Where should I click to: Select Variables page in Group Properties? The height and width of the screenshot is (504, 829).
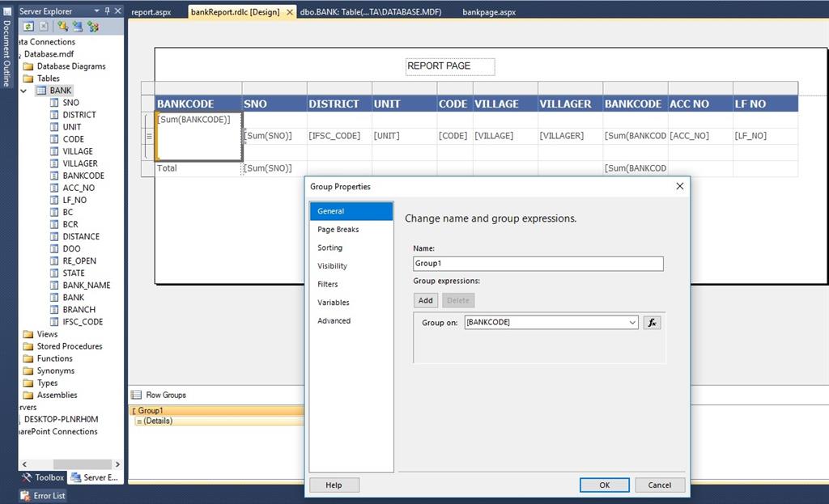pos(351,303)
